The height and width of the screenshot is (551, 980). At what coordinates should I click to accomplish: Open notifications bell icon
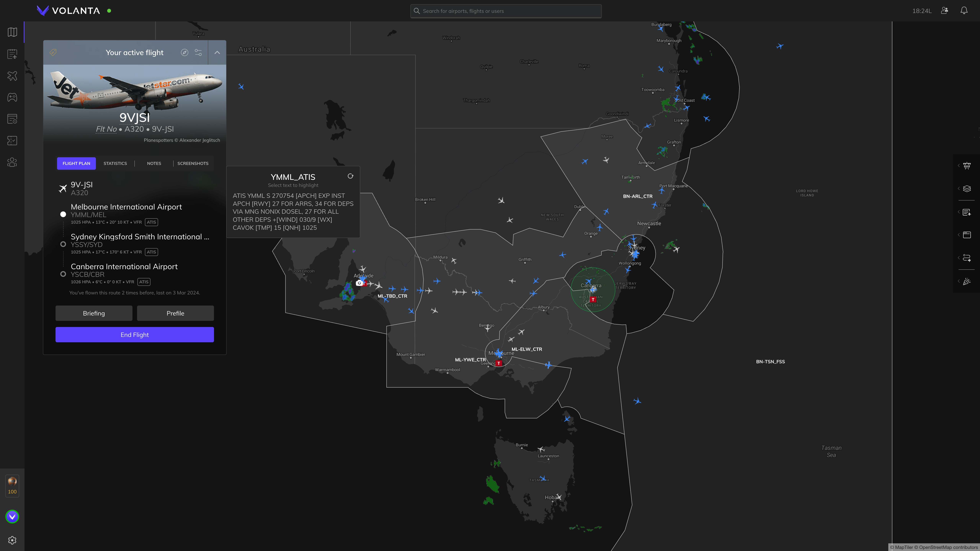[x=964, y=11]
